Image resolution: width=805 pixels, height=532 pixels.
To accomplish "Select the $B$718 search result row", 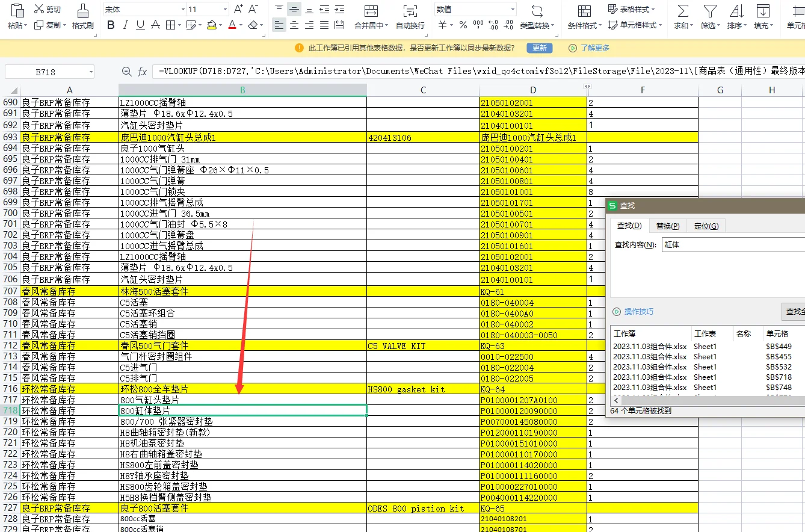I will point(709,377).
